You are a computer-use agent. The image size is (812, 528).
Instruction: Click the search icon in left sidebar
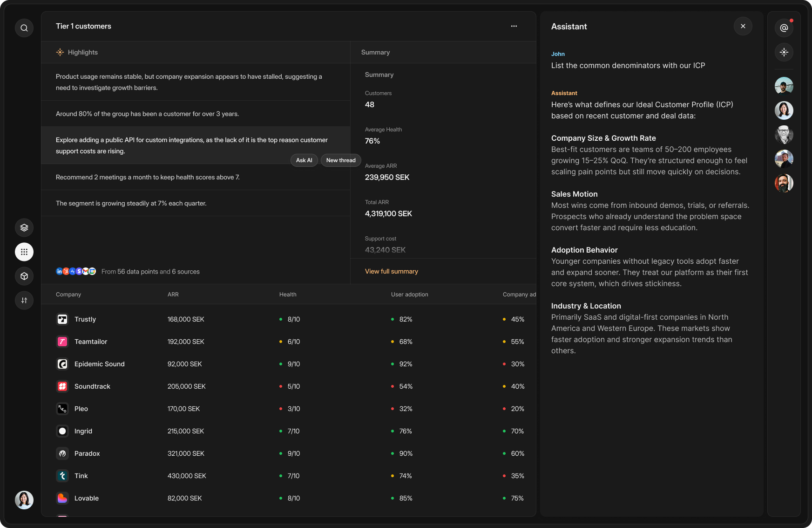pyautogui.click(x=24, y=28)
